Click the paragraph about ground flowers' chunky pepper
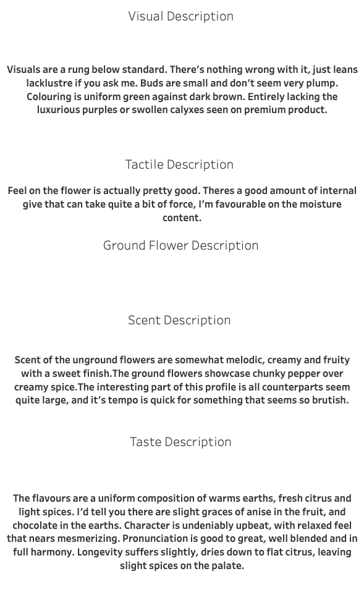364x603 pixels. [182, 380]
